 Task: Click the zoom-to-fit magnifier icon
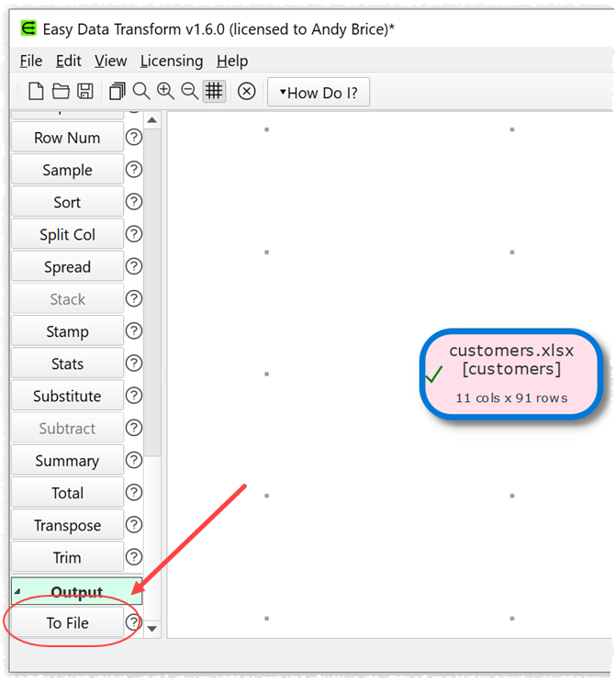coord(141,92)
